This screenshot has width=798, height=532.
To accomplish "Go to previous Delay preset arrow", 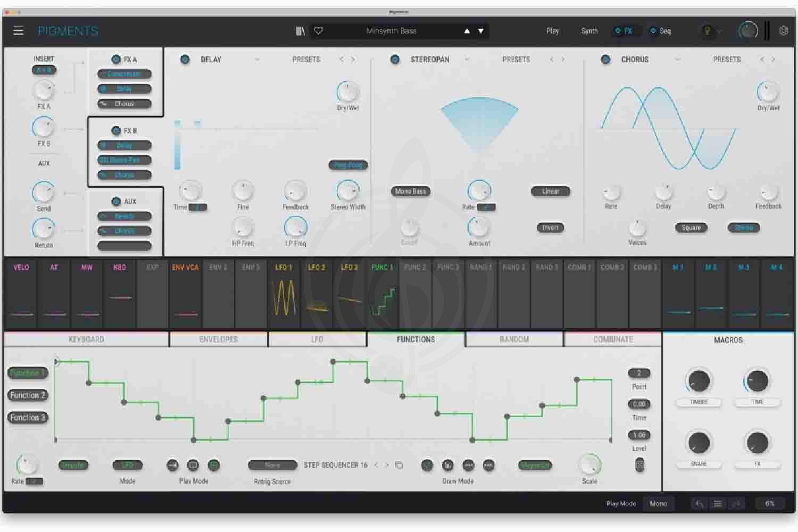I will (342, 60).
